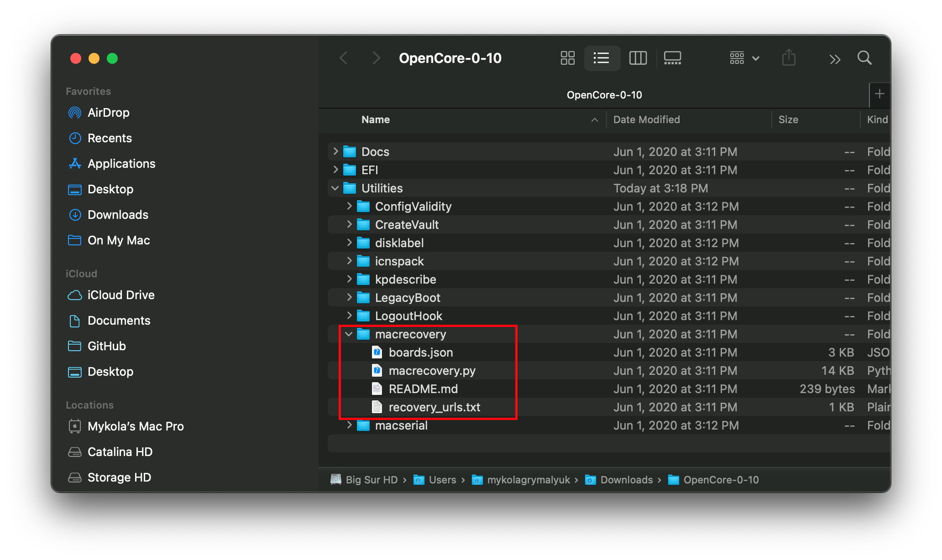The height and width of the screenshot is (560, 942).
Task: Go back with the left arrow
Action: (x=344, y=58)
